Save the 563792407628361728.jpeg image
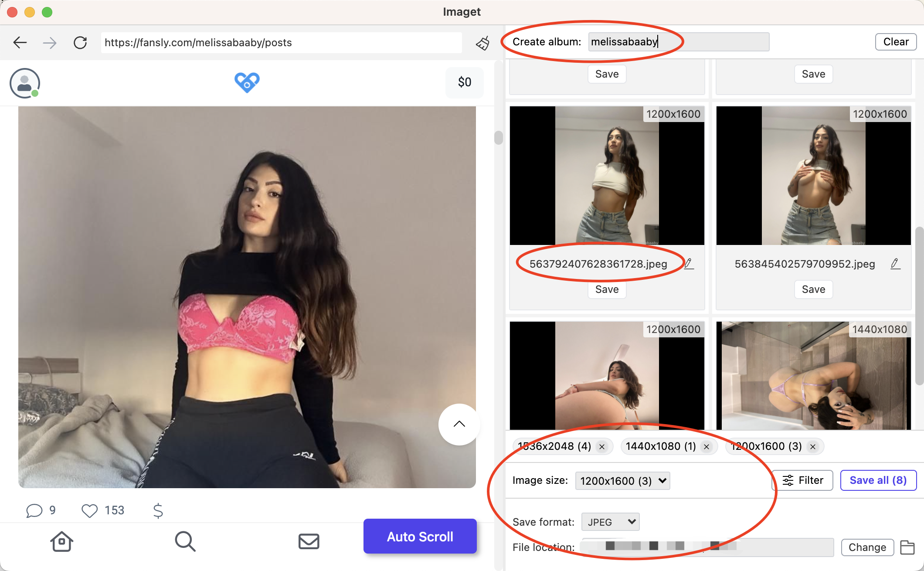The height and width of the screenshot is (571, 924). click(x=606, y=289)
